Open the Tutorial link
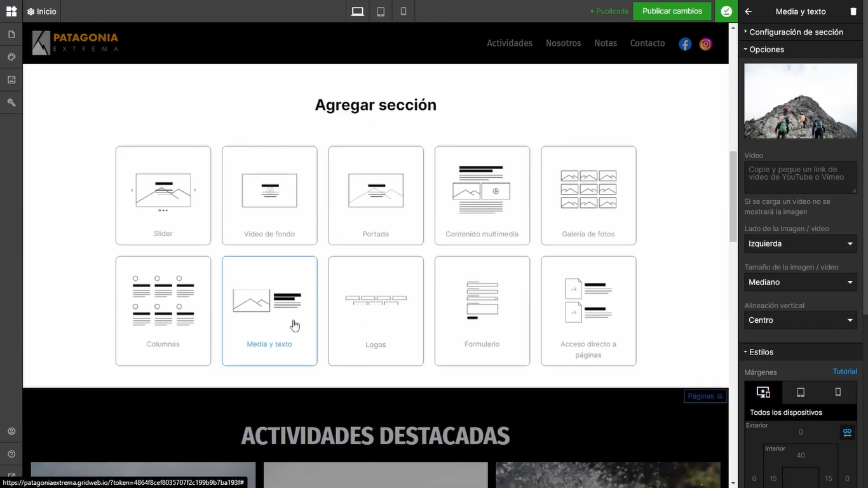The image size is (868, 488). coord(845,371)
